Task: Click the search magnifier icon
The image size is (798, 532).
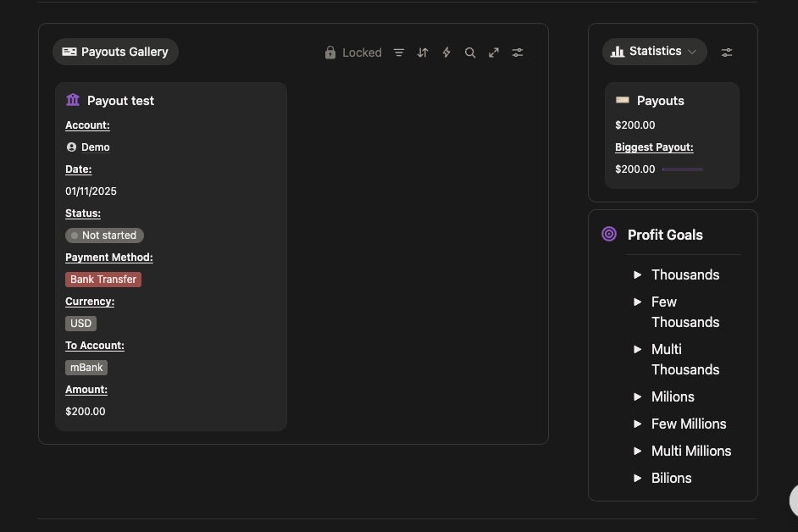Action: tap(470, 53)
